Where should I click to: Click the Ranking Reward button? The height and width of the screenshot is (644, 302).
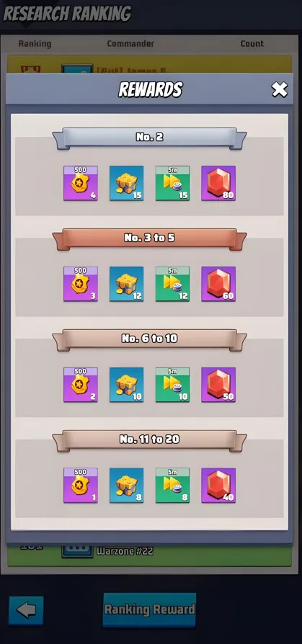(x=149, y=609)
